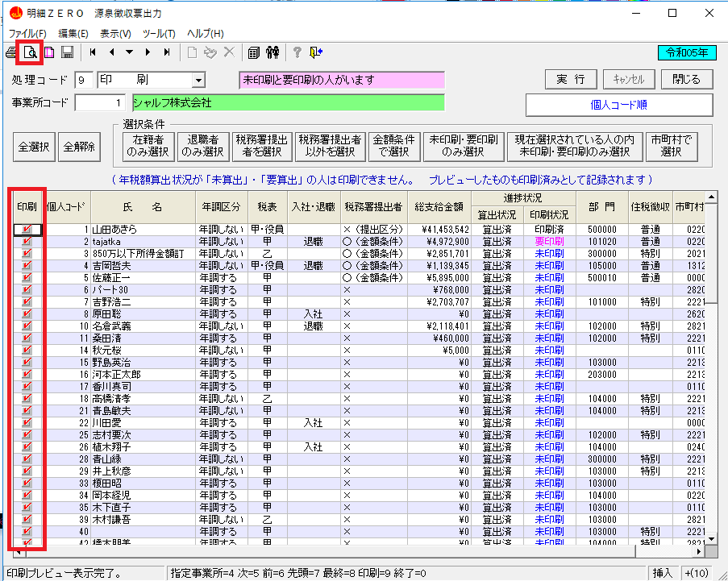
Task: Click the 全解除 button
Action: (79, 147)
